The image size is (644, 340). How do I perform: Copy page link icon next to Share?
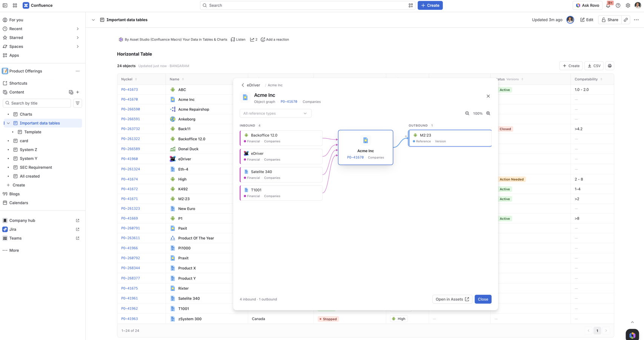point(626,20)
